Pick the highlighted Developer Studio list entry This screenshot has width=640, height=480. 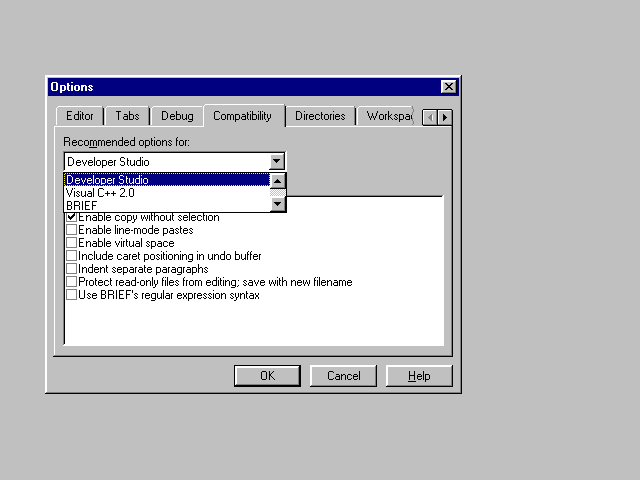(108, 180)
